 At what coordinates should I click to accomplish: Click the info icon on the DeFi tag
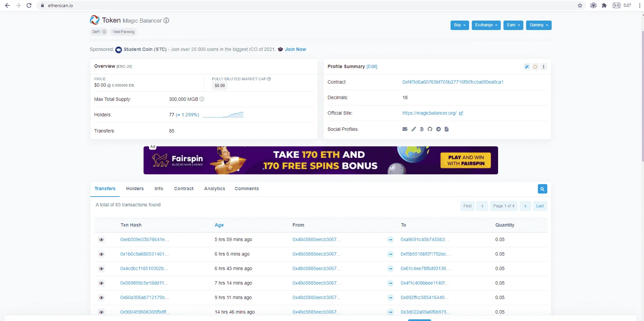click(x=104, y=32)
